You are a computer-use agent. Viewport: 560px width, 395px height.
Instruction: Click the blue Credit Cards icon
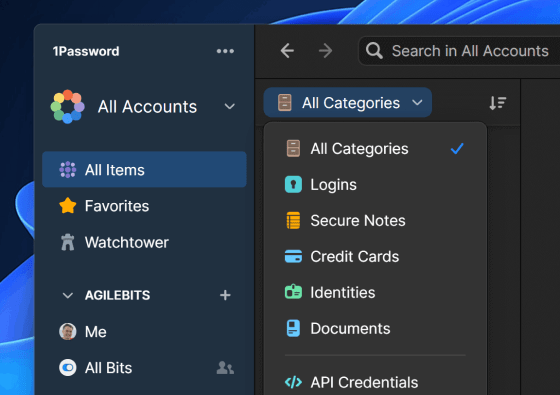click(293, 256)
